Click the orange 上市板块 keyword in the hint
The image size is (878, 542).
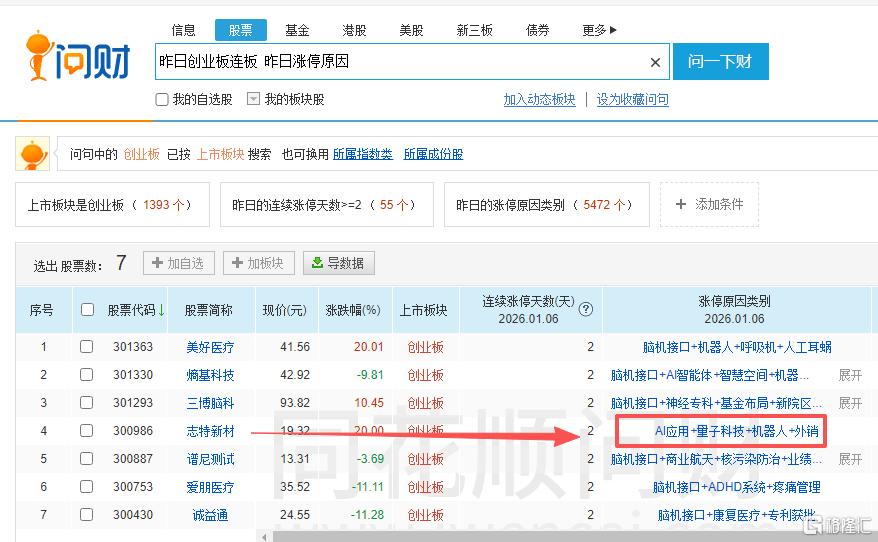pos(221,154)
